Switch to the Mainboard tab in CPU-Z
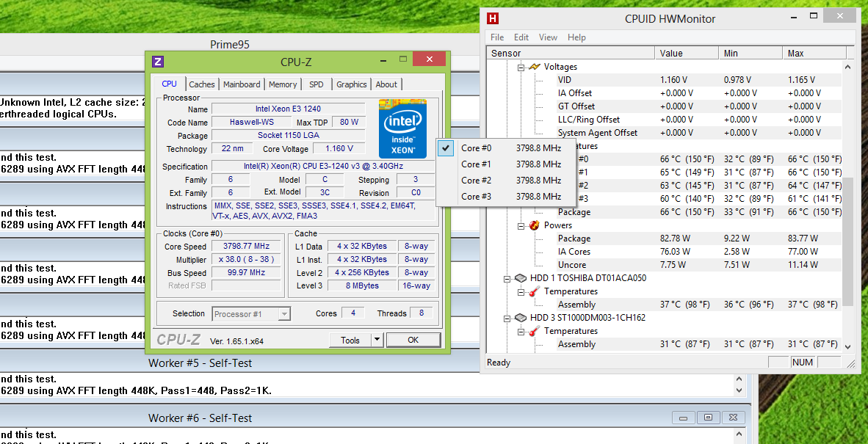 click(242, 84)
